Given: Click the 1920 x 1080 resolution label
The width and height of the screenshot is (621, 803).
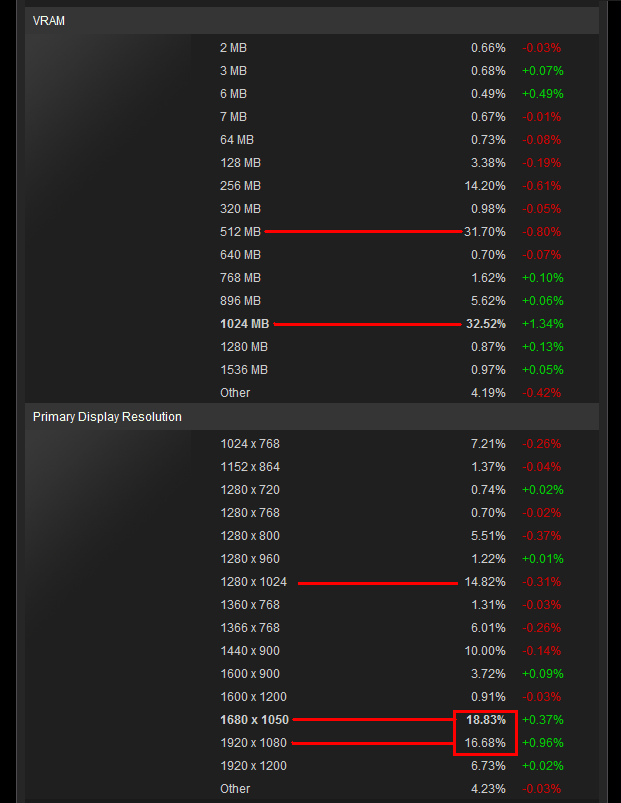Looking at the screenshot, I should [253, 743].
